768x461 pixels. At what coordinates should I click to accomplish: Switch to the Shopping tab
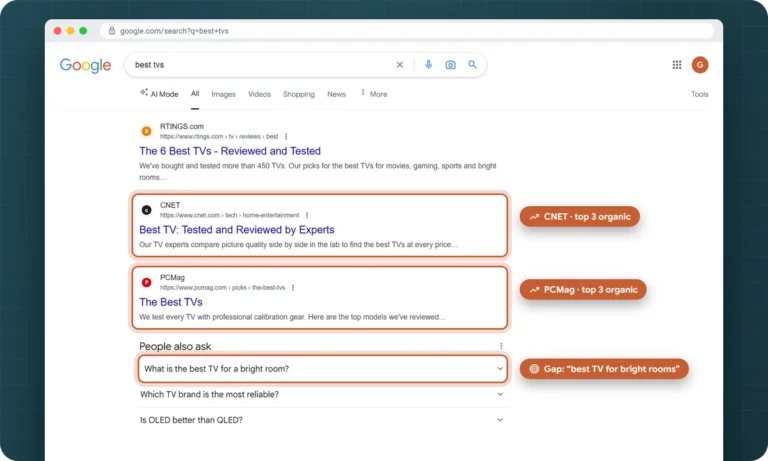coord(299,94)
